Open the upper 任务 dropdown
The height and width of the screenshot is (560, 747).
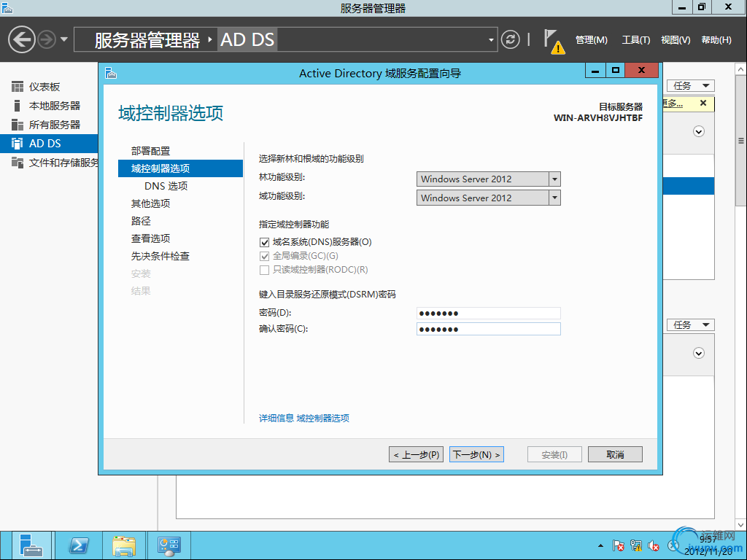pyautogui.click(x=691, y=86)
